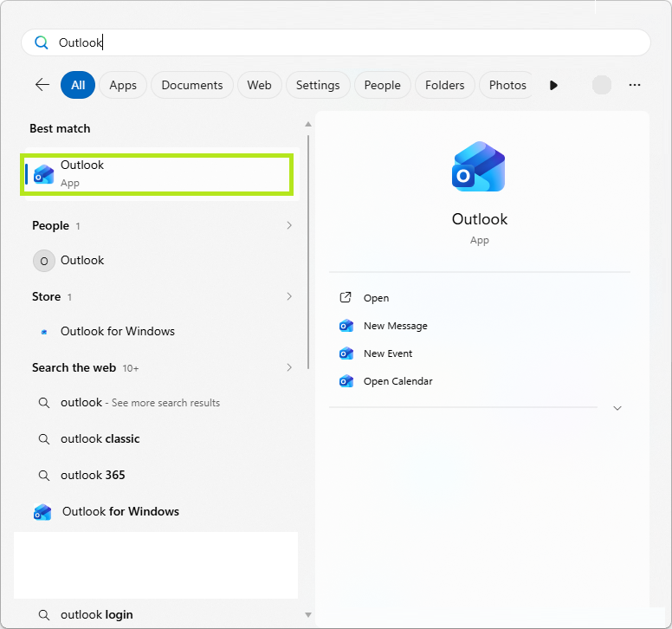Select the All filter tab

click(78, 85)
